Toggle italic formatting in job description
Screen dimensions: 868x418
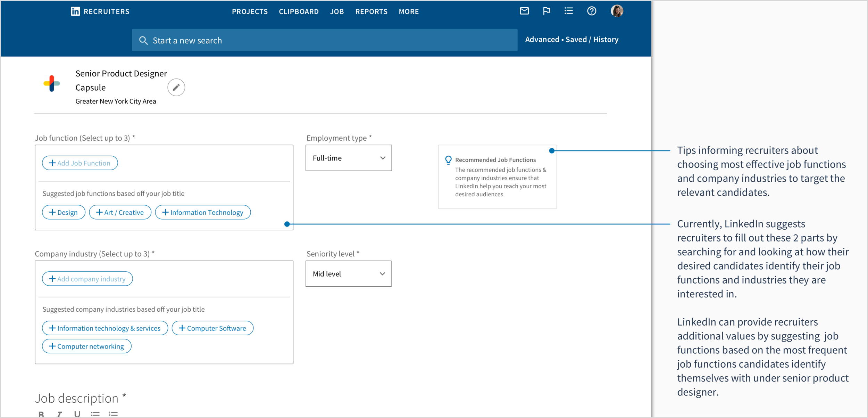[59, 414]
